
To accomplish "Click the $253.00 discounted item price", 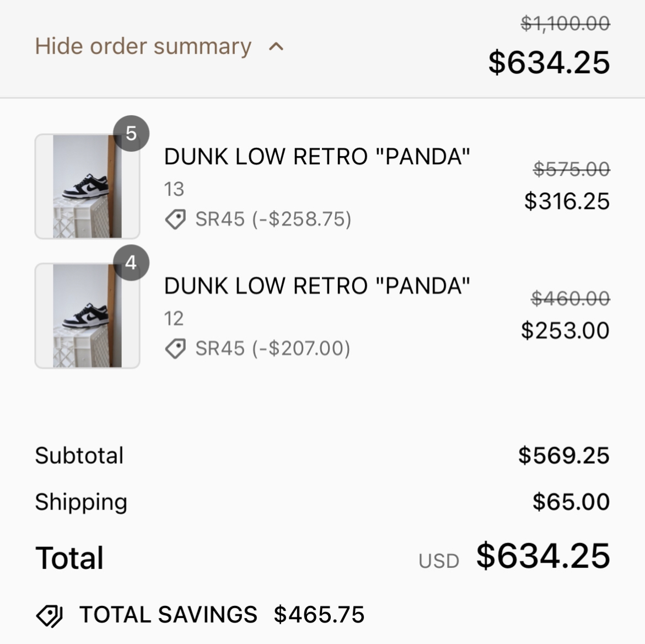I will coord(565,331).
